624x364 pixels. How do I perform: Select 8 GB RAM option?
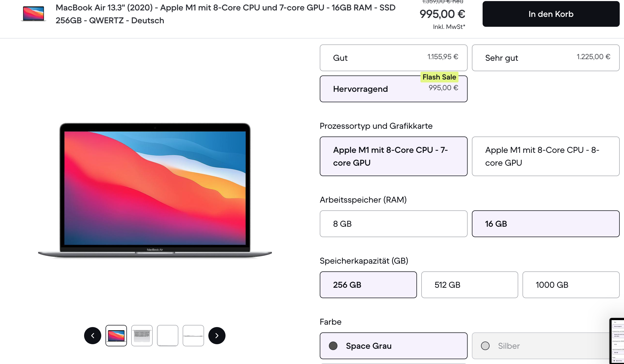pyautogui.click(x=393, y=224)
